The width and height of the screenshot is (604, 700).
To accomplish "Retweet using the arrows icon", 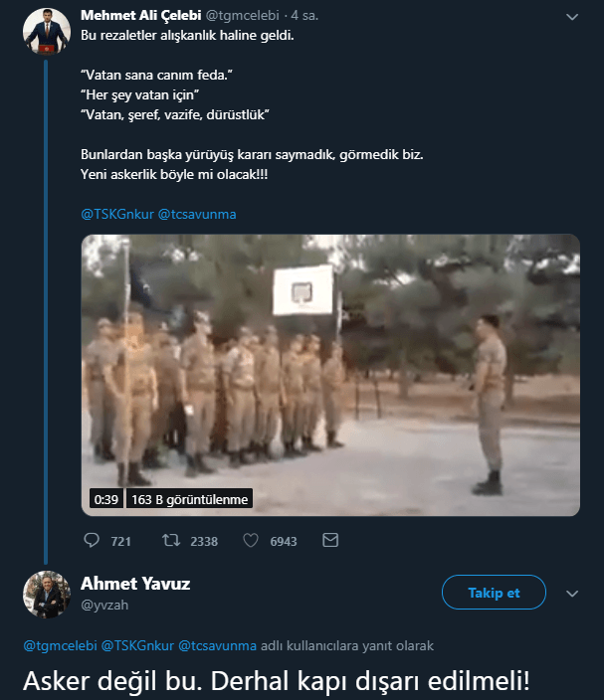I will coord(171,541).
